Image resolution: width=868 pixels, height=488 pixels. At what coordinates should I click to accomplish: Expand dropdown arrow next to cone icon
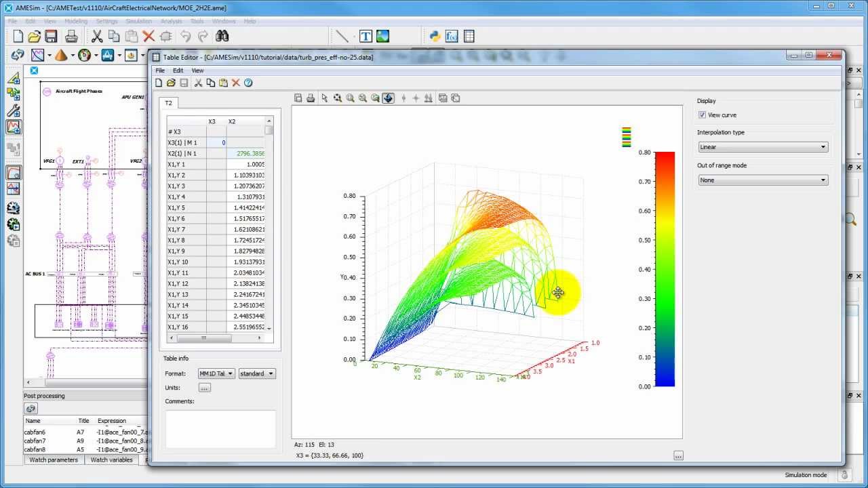tap(73, 56)
